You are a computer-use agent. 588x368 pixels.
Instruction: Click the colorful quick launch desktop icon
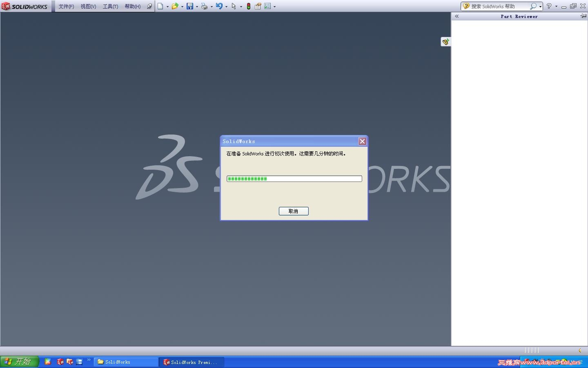[48, 362]
